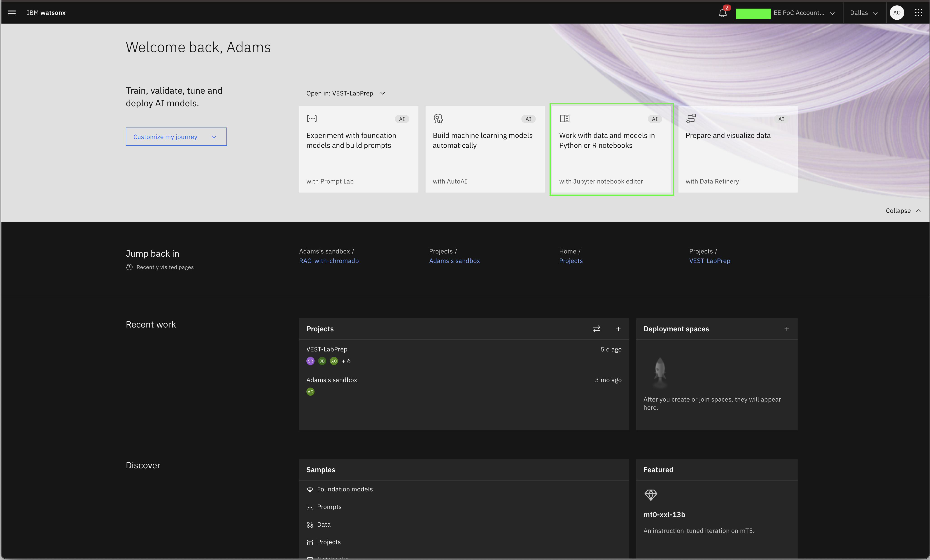Click the Projects panel heading
The height and width of the screenshot is (560, 930).
pos(320,329)
